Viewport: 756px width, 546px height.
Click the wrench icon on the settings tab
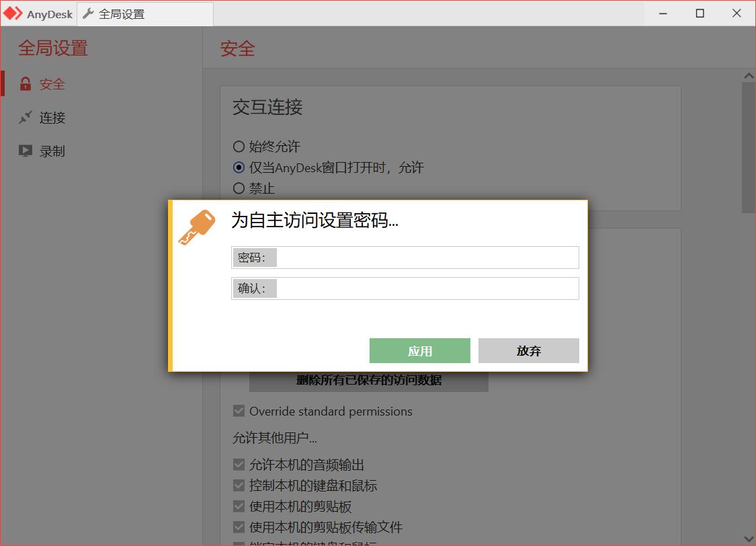point(88,13)
